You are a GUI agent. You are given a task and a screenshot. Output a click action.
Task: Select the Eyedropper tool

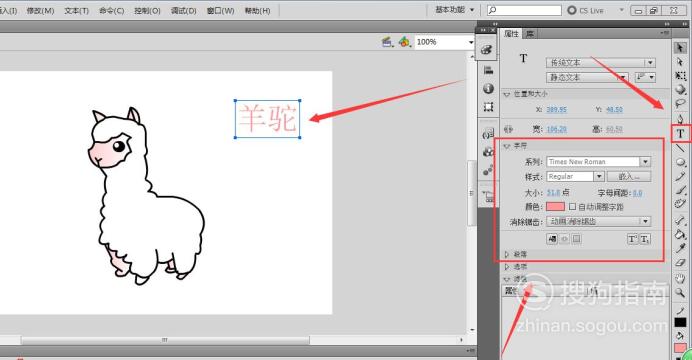point(681,248)
